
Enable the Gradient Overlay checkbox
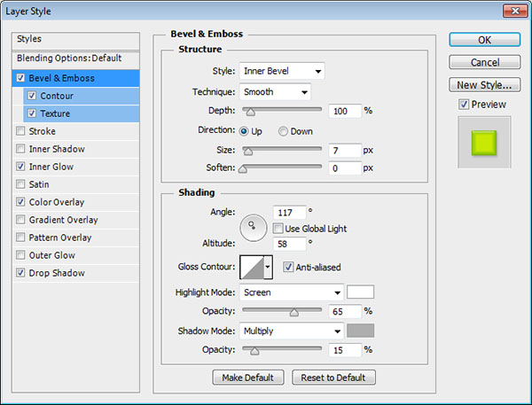(20, 220)
